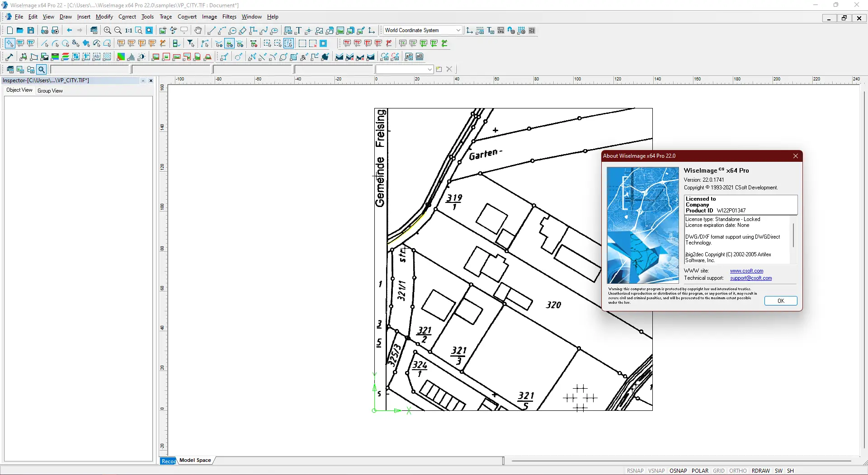Click the license info scrollbar in the About dialog
This screenshot has width=868, height=475.
point(793,235)
